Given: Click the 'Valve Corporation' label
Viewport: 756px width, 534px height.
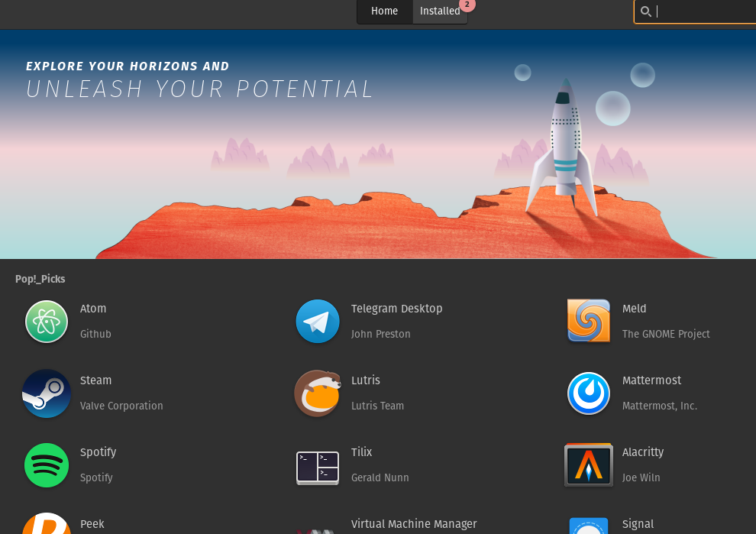Looking at the screenshot, I should point(121,406).
